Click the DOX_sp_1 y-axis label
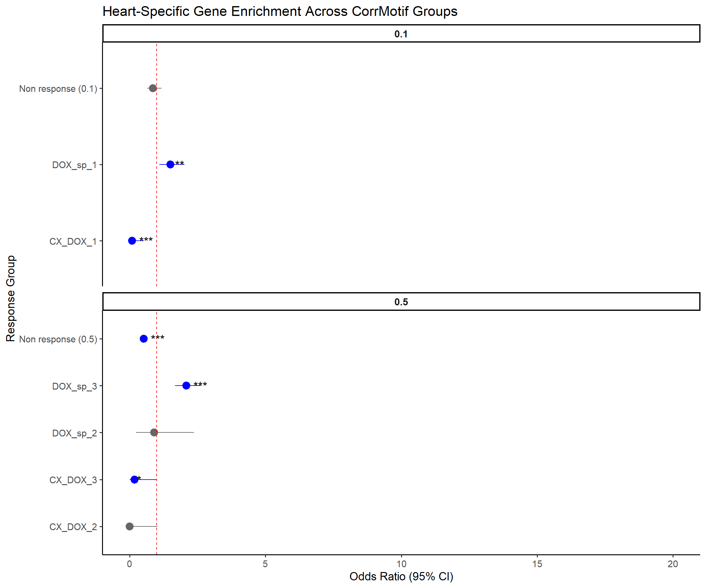The height and width of the screenshot is (588, 706). pyautogui.click(x=74, y=165)
